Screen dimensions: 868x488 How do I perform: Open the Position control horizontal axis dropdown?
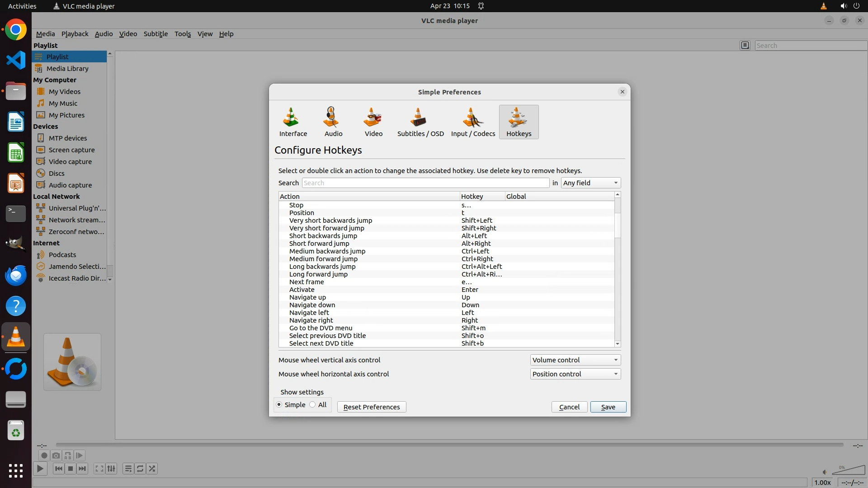point(575,374)
